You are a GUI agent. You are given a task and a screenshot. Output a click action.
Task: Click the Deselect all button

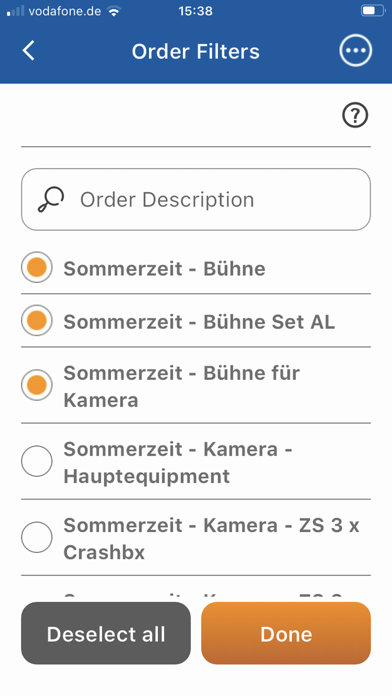[106, 633]
